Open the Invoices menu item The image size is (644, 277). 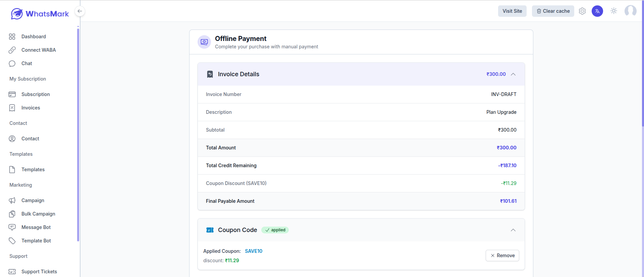(31, 108)
